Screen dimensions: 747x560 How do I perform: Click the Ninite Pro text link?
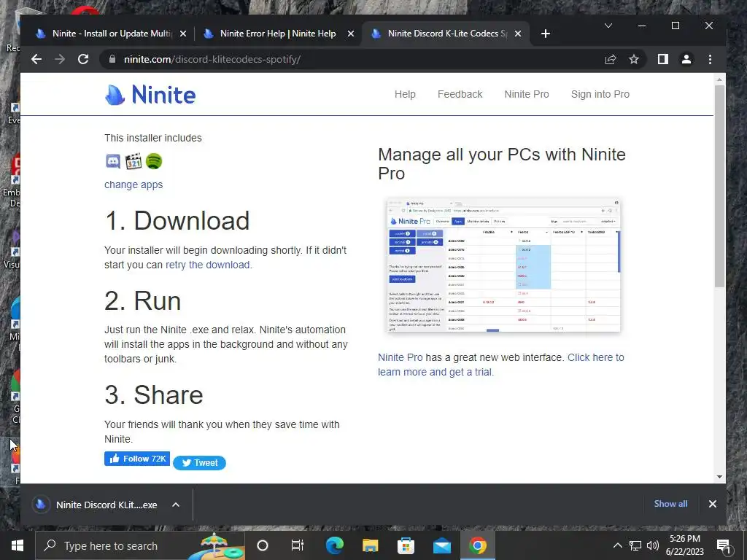(400, 357)
